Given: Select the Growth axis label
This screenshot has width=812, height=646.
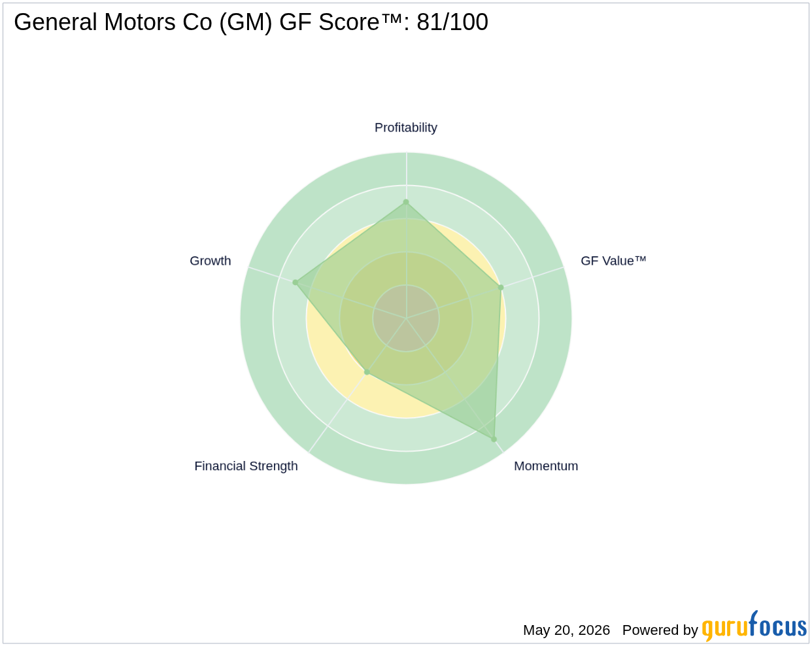Looking at the screenshot, I should click(x=211, y=261).
